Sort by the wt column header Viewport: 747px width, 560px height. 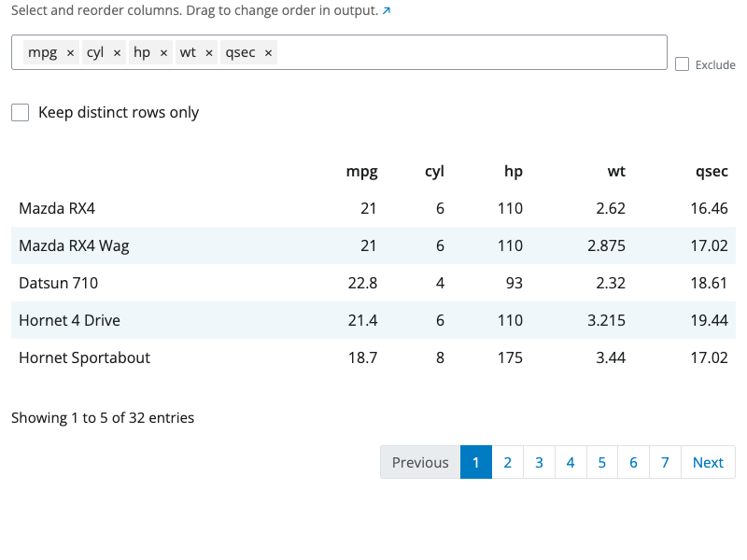point(616,171)
